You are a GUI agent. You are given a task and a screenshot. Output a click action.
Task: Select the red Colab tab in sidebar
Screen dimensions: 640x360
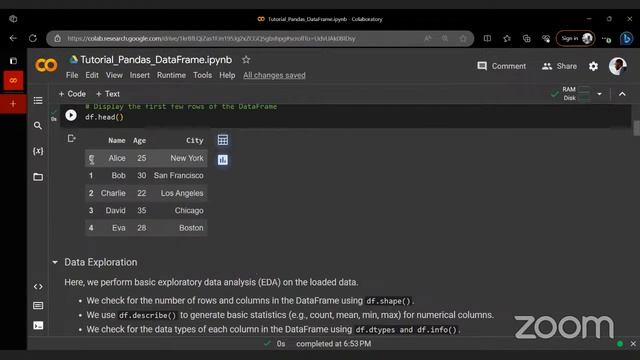coord(13,80)
